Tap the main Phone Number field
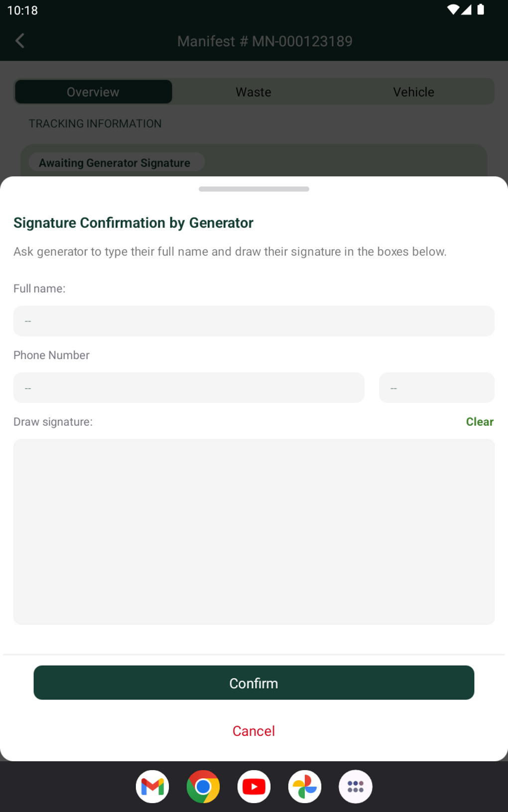This screenshot has width=508, height=812. click(x=189, y=388)
